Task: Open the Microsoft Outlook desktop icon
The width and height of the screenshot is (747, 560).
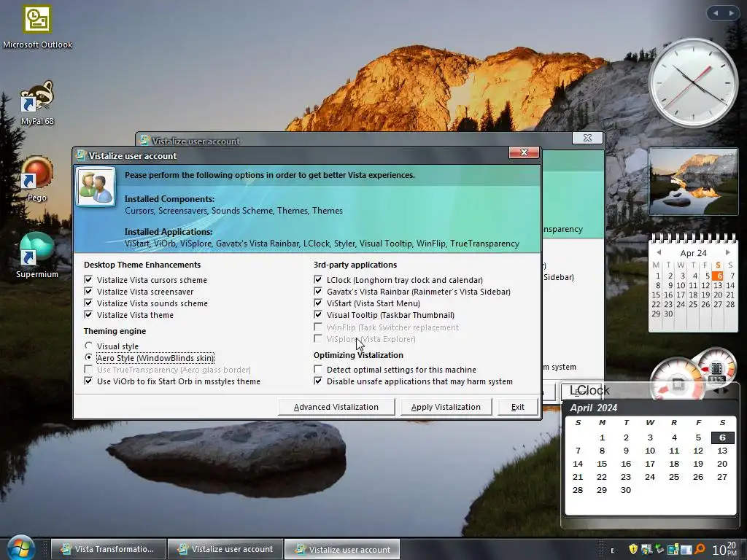Action: point(37,26)
